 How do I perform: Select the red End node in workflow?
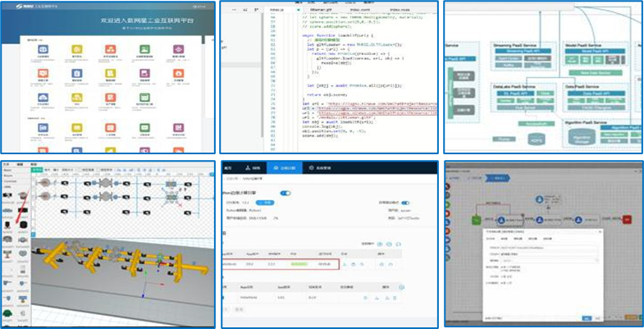[628, 219]
